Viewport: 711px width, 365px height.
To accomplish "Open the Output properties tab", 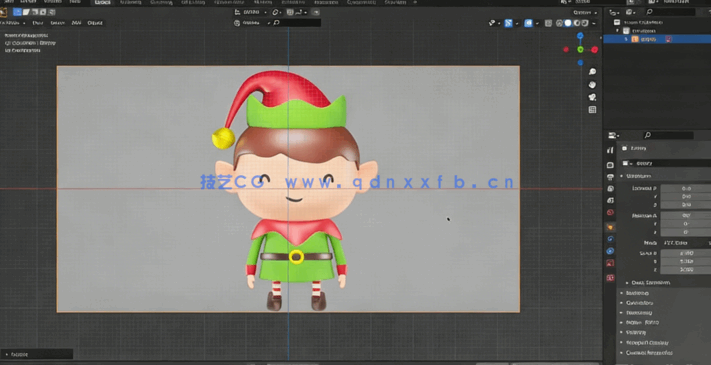I will [610, 177].
